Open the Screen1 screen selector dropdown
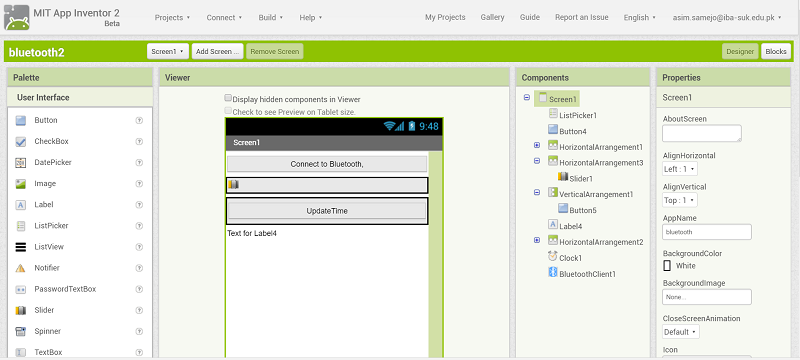This screenshot has width=800, height=360. pyautogui.click(x=168, y=52)
